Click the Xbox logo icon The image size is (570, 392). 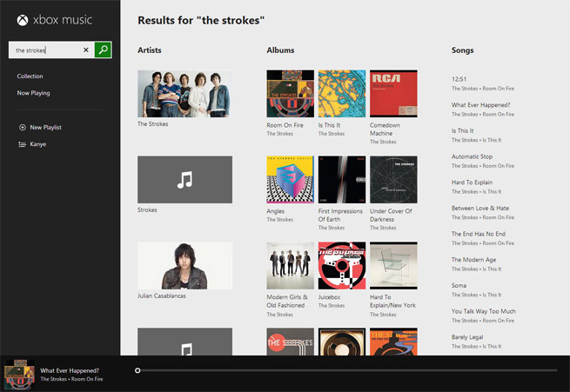pos(23,20)
